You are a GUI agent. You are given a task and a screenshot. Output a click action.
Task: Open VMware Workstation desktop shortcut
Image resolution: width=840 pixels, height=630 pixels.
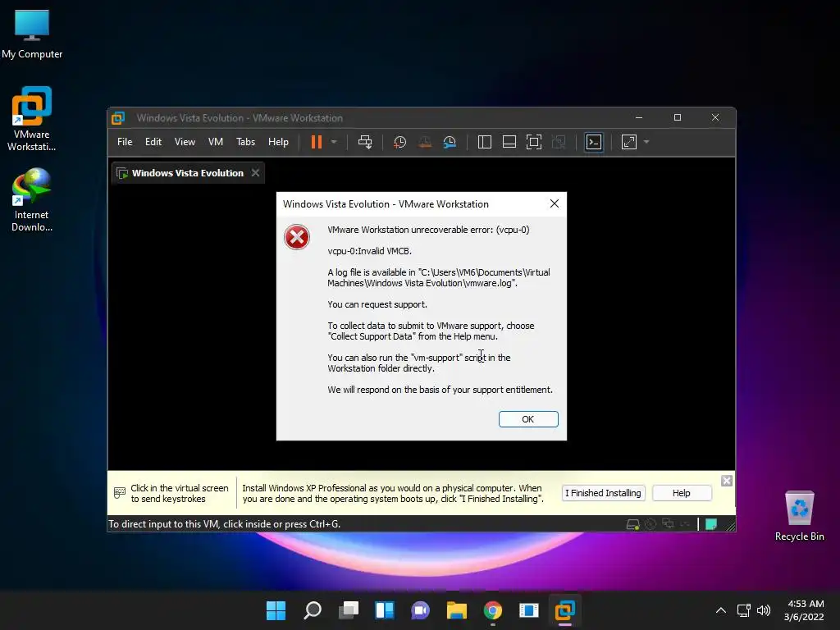[x=32, y=119]
